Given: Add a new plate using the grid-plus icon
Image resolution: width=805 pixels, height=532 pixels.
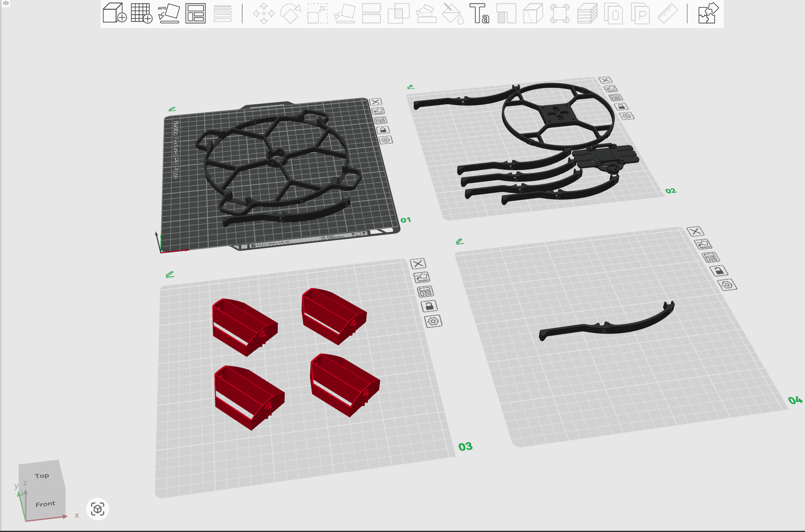Looking at the screenshot, I should 141,13.
